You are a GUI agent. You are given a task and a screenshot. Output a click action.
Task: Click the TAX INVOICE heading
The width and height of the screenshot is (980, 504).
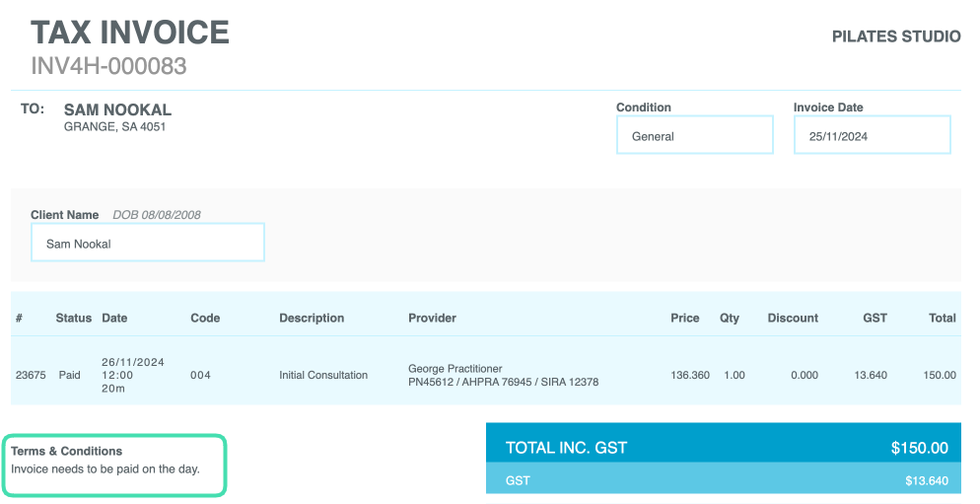click(x=130, y=33)
